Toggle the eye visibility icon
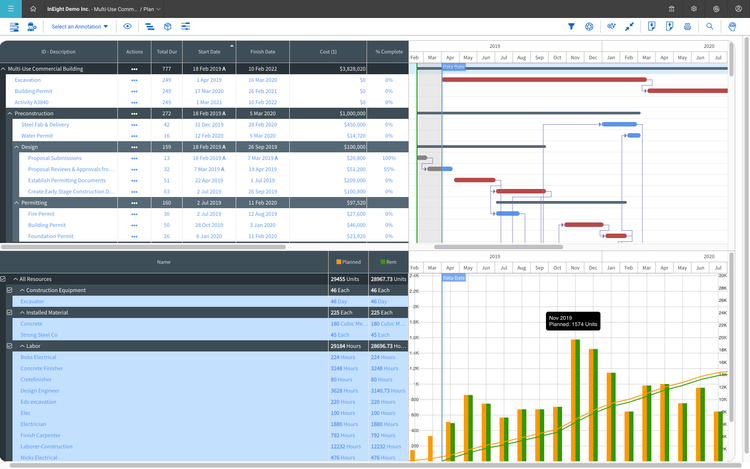The height and width of the screenshot is (469, 750). click(x=127, y=26)
